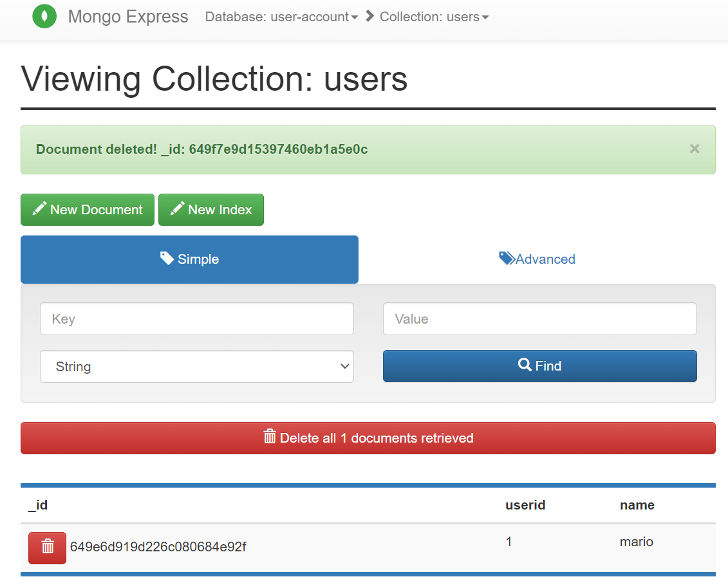Screen dimensions: 728x588
Task: Sort by the name column header
Action: (637, 505)
